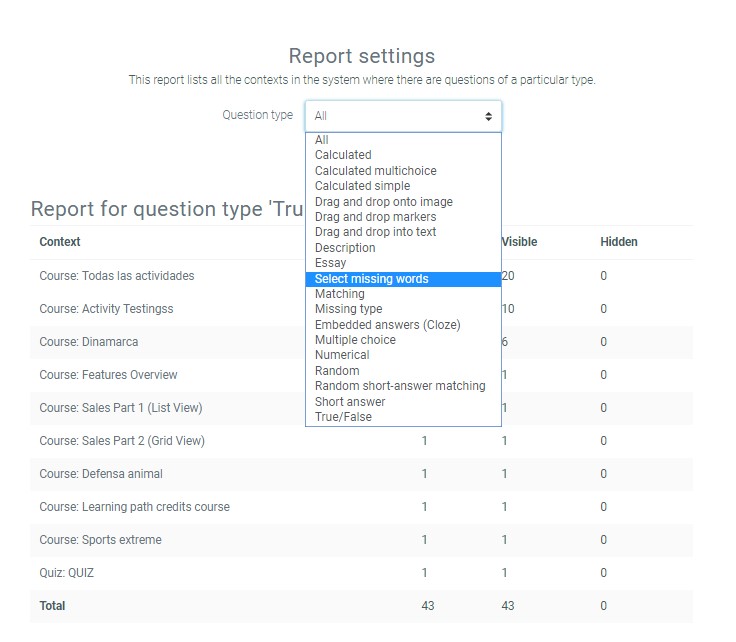Select the 'Description' question type

345,248
